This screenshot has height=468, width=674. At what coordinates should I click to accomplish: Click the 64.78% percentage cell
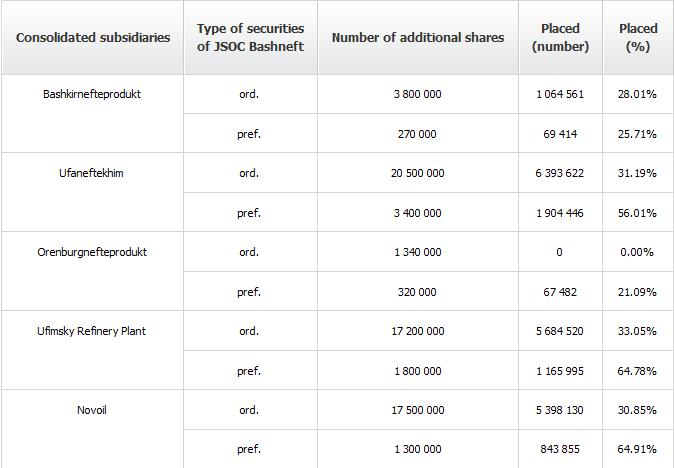pyautogui.click(x=637, y=371)
